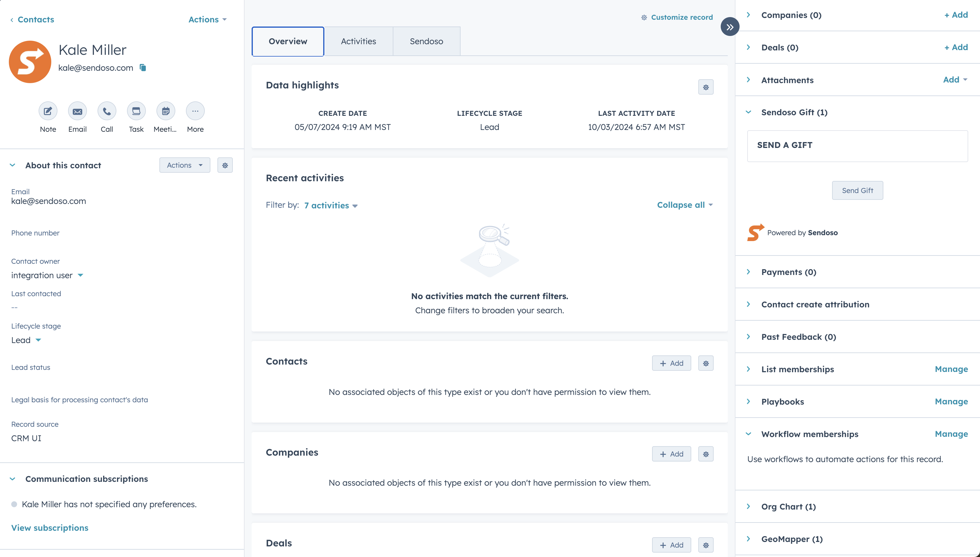Copy the contact email to clipboard
The width and height of the screenshot is (980, 557).
coord(143,68)
